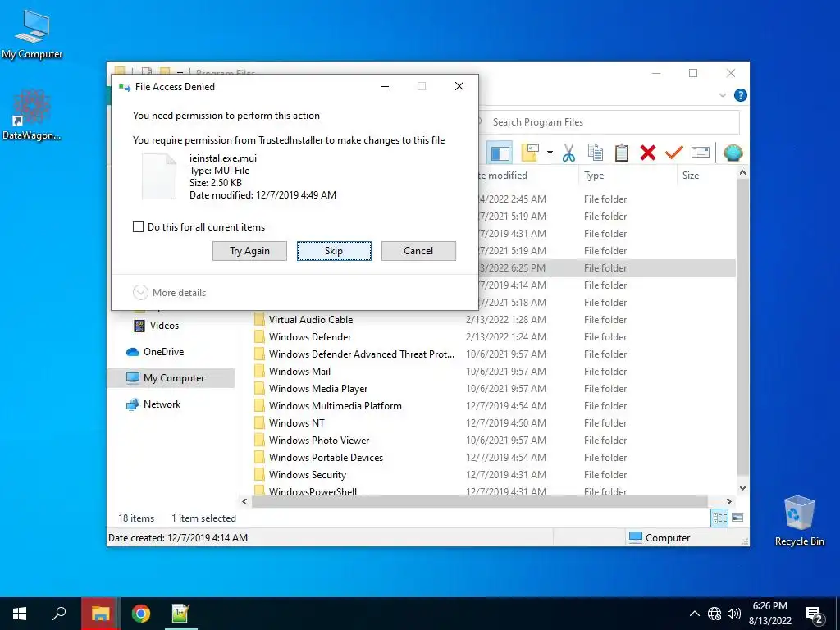This screenshot has width=840, height=630.
Task: Click the Copy toolbar icon
Action: click(x=596, y=153)
